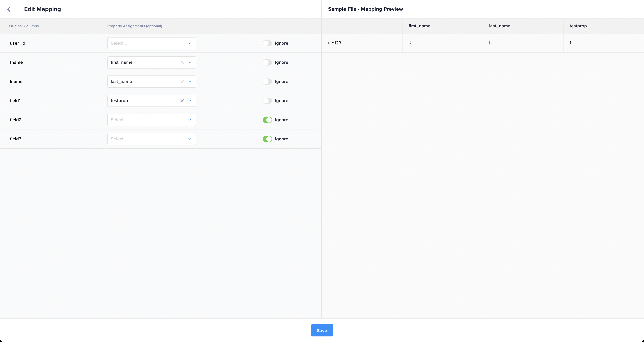Screen dimensions: 644x342
Task: Enable Ignore toggle for field1
Action: [x=267, y=101]
